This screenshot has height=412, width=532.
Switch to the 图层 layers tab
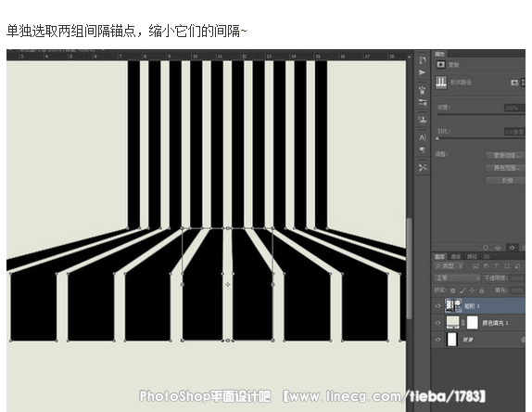[x=439, y=256]
